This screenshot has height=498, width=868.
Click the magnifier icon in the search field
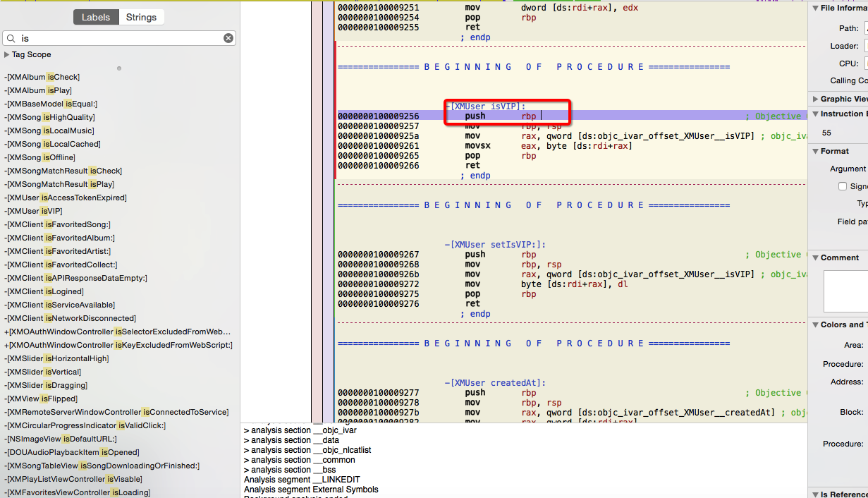click(11, 38)
